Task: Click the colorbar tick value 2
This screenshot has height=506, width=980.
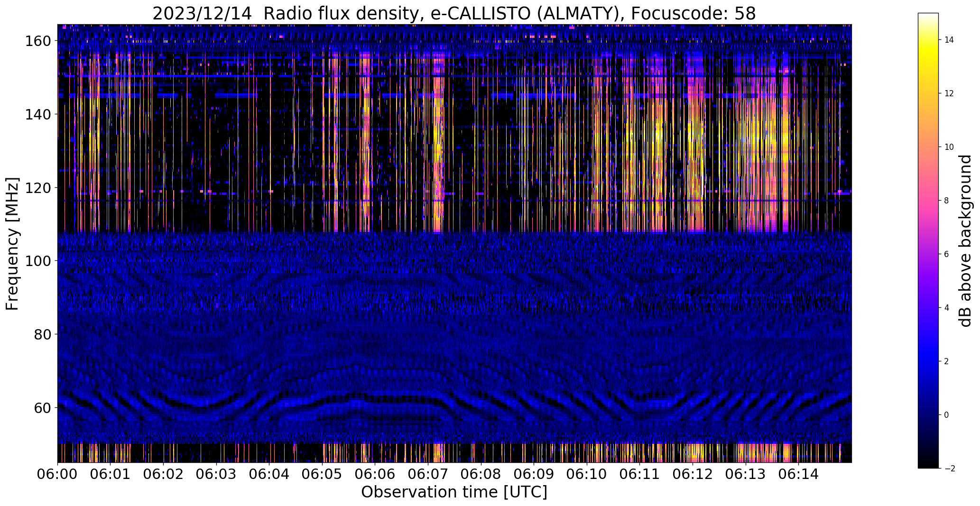Action: tap(947, 361)
